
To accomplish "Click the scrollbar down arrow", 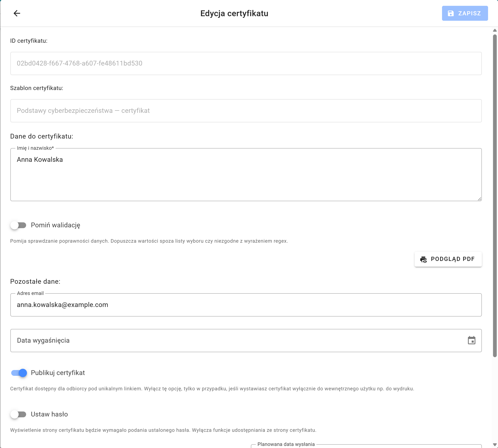I will (495, 445).
